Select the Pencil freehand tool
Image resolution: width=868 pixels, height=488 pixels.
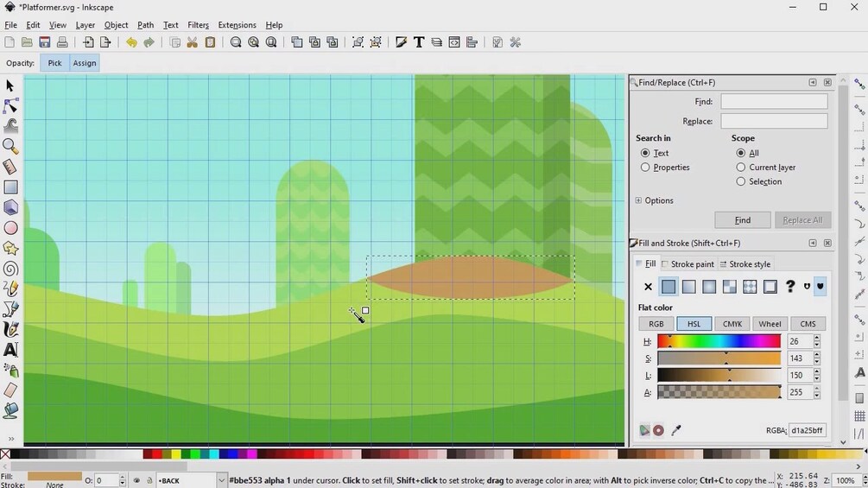tap(10, 288)
